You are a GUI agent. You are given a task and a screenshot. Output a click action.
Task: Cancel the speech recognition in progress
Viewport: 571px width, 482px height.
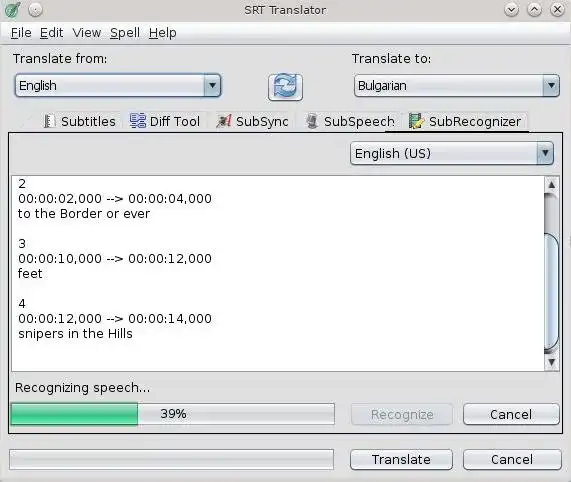(x=511, y=414)
